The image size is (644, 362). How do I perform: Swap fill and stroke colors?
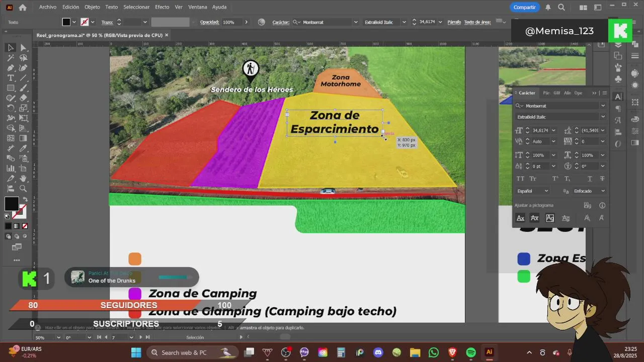pyautogui.click(x=26, y=199)
